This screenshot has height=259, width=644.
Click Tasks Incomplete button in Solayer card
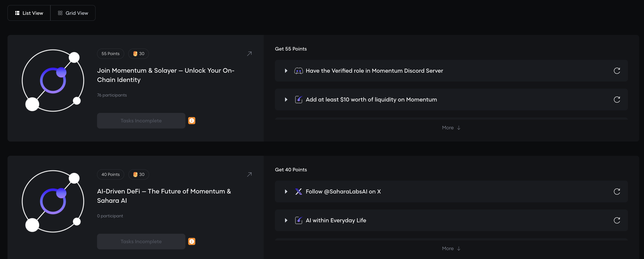point(141,121)
